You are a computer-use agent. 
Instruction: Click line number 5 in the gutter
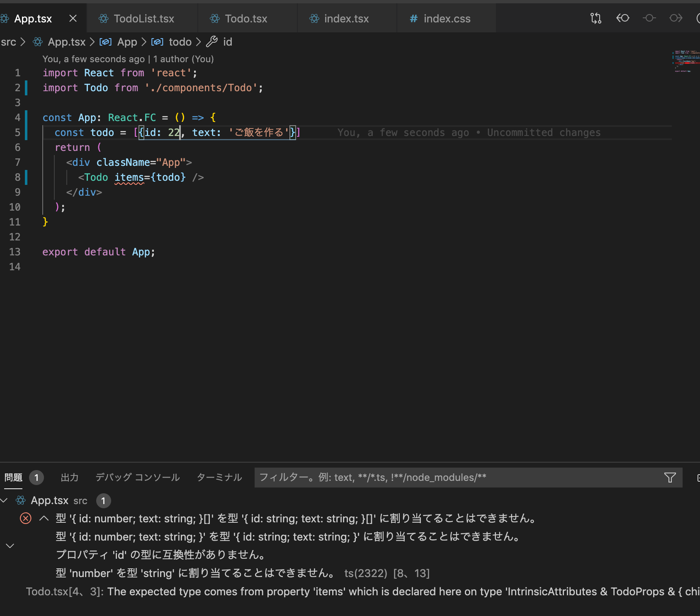click(x=17, y=133)
